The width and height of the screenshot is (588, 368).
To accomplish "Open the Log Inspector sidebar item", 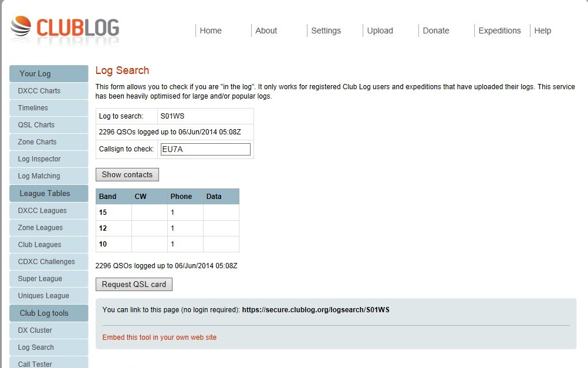I will pos(39,159).
